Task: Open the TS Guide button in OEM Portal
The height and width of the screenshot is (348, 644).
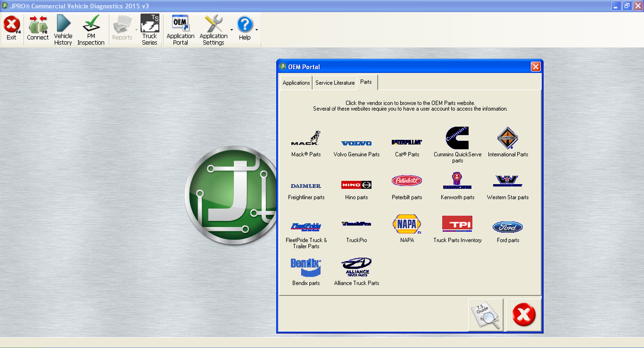Action: 486,315
